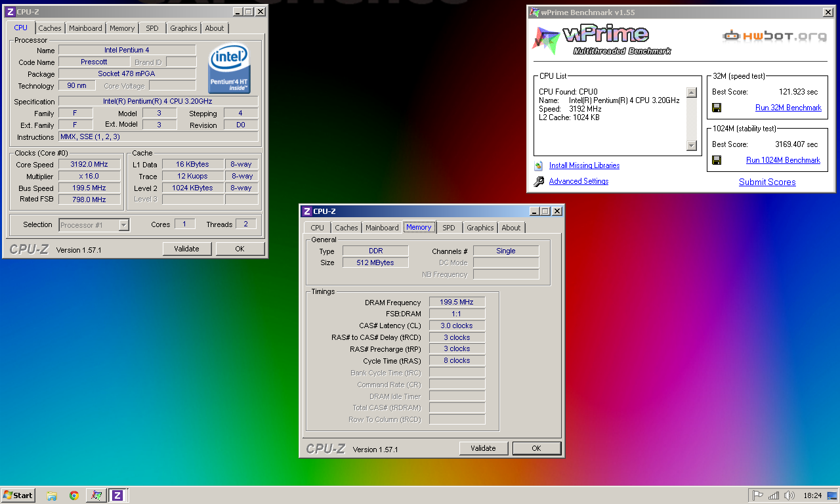Switch to Mainboard tab in CPU window
Image resolution: width=840 pixels, height=504 pixels.
[85, 28]
